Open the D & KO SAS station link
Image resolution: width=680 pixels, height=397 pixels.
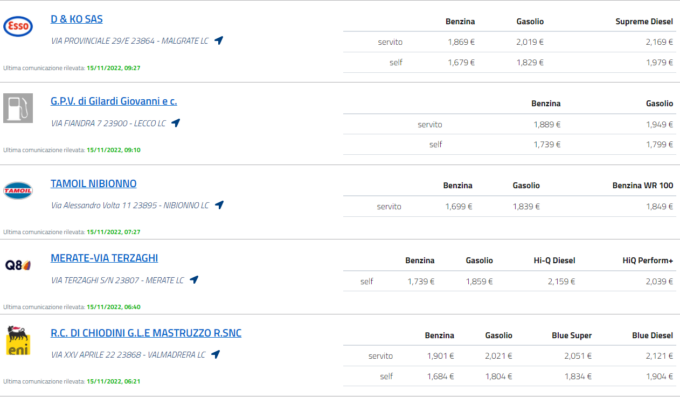click(77, 19)
